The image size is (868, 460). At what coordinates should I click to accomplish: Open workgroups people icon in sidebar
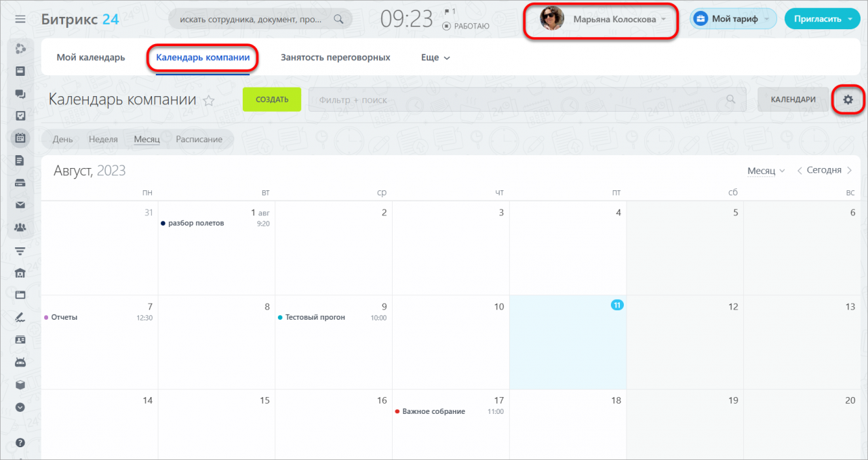pyautogui.click(x=20, y=227)
